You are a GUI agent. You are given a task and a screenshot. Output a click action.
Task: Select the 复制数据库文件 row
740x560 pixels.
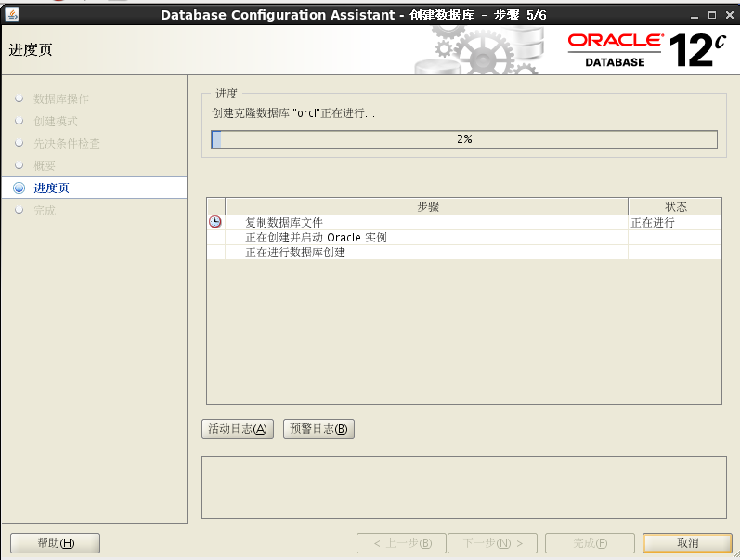pos(464,222)
